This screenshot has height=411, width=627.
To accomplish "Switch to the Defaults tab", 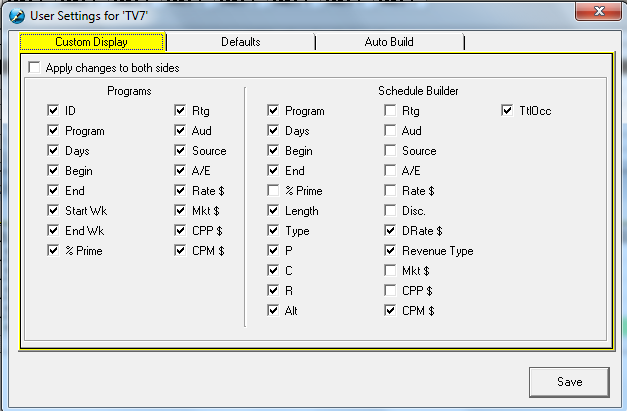I will click(x=241, y=42).
